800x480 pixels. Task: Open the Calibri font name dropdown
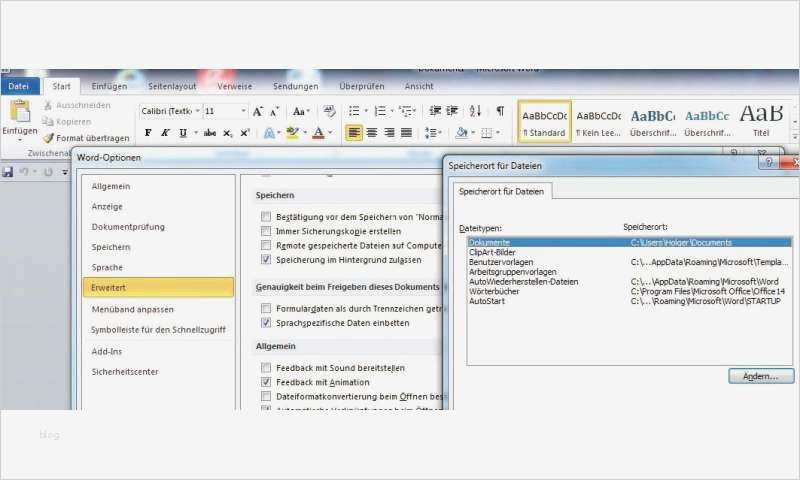197,111
